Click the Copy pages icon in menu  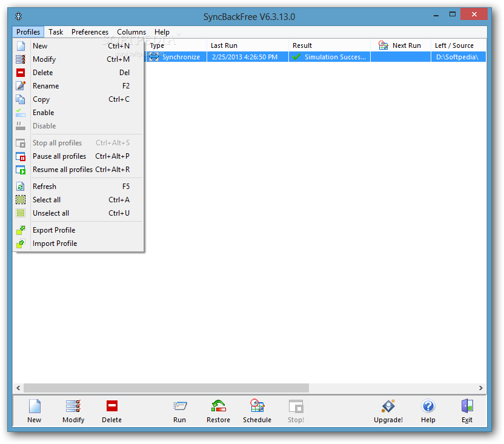(21, 99)
